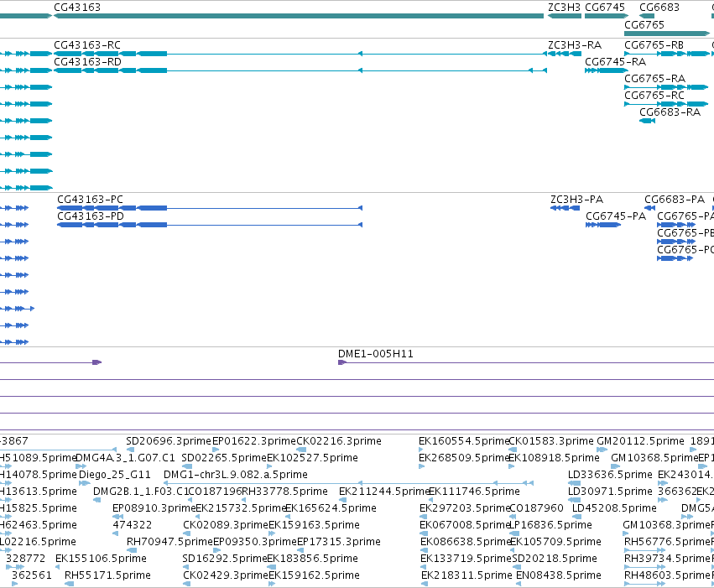Select EST LD33636.5prime
Image resolution: width=714 pixels, height=588 pixels.
(x=610, y=475)
